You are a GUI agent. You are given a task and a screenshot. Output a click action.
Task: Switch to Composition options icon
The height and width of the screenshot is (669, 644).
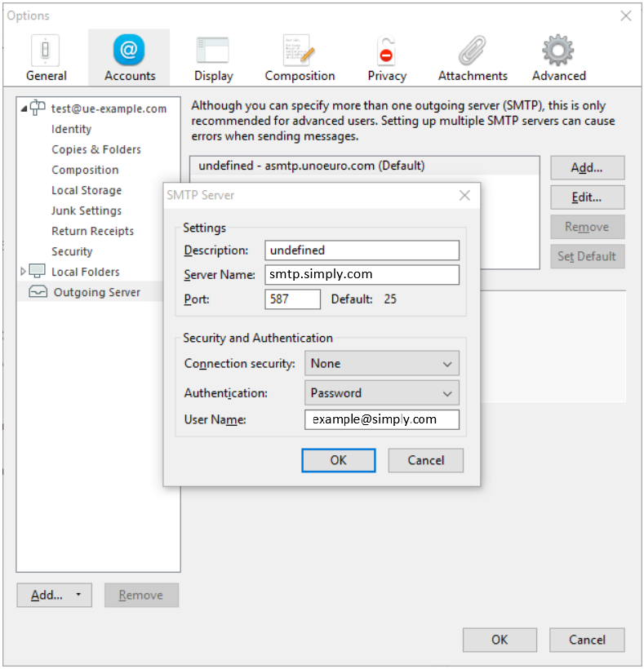click(x=300, y=51)
